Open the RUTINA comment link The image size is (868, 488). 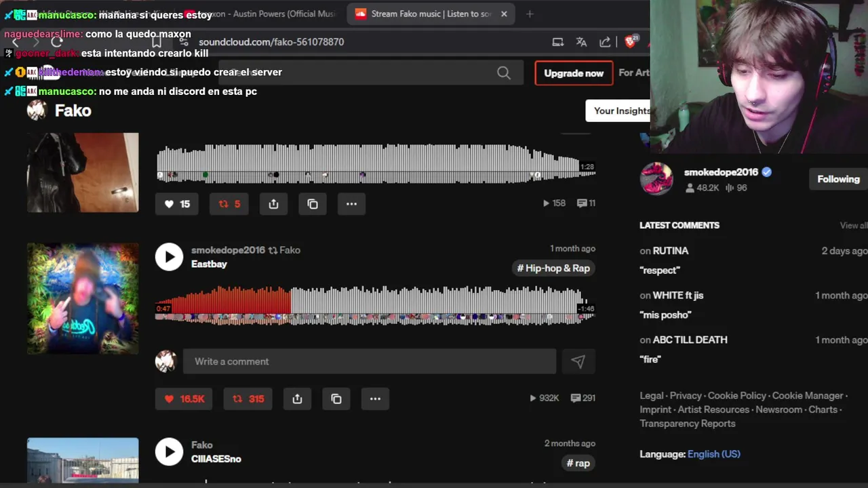tap(670, 251)
